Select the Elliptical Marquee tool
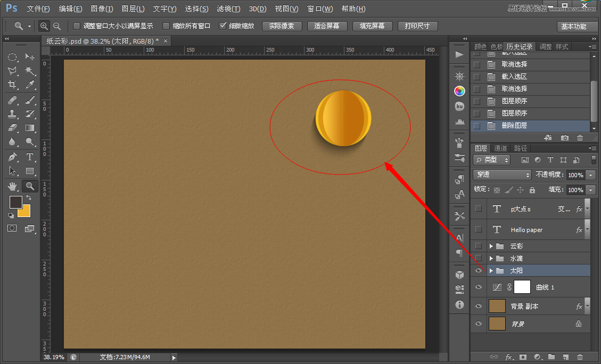Screen dimensions: 601x364 click(x=12, y=57)
